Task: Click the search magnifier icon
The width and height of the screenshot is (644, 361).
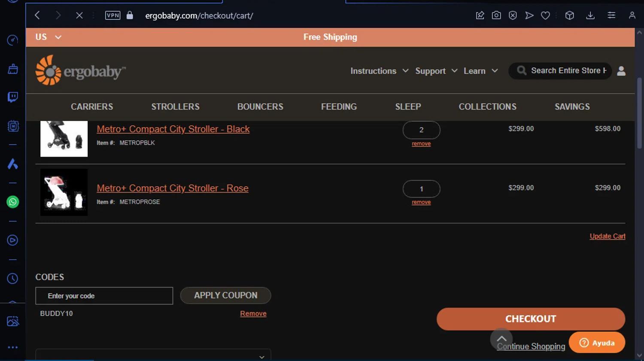Action: pos(521,70)
